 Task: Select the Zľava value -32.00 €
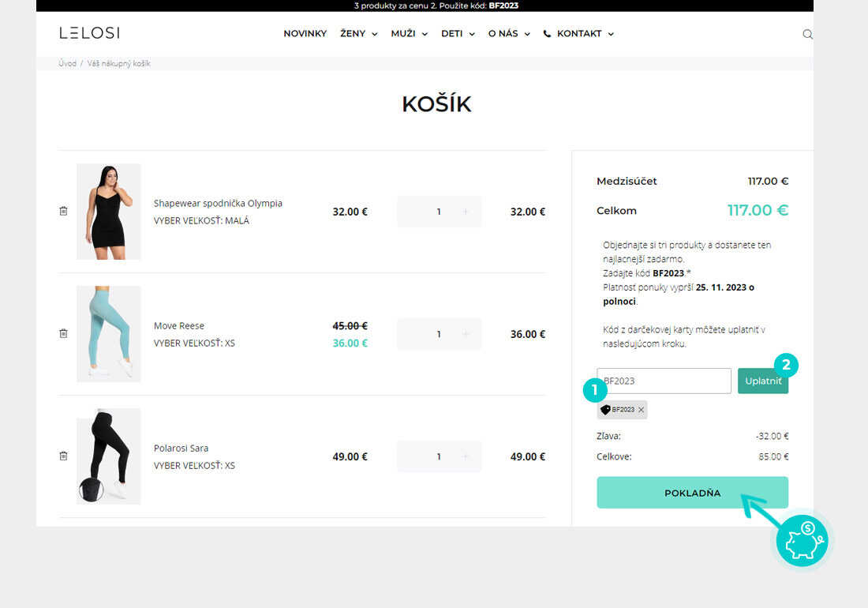[x=772, y=437]
